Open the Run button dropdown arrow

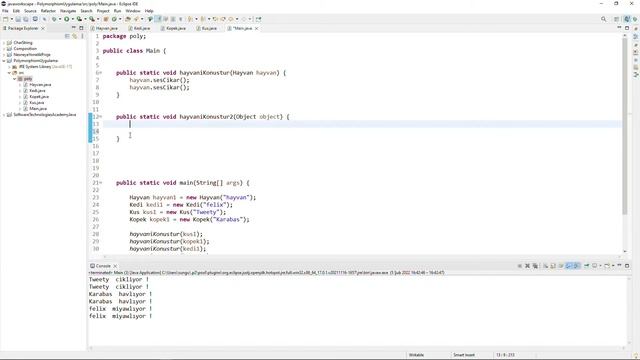pyautogui.click(x=72, y=19)
